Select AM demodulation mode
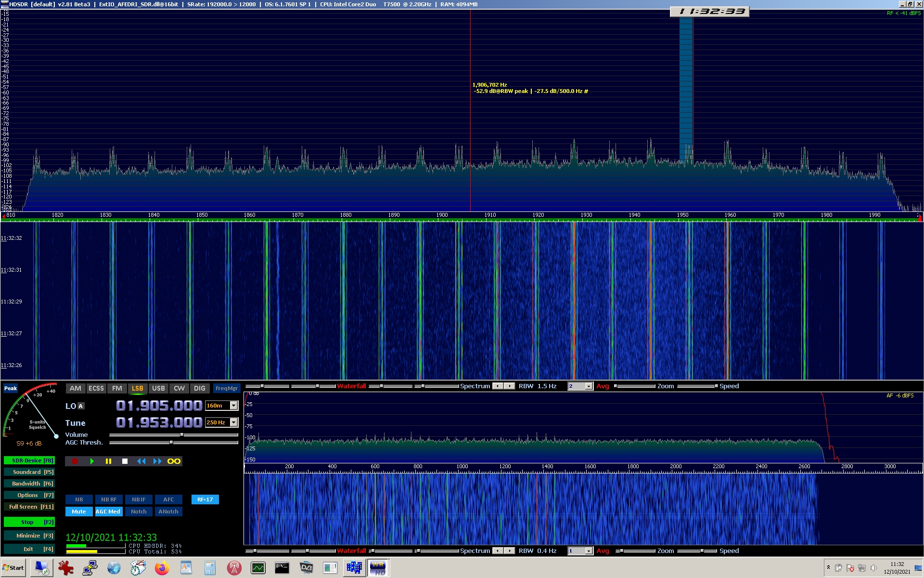Image resolution: width=924 pixels, height=578 pixels. tap(76, 388)
